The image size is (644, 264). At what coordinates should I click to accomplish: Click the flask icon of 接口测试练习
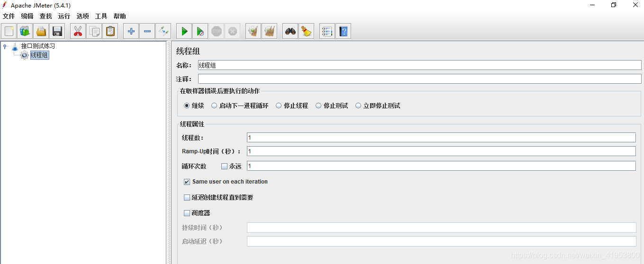15,46
